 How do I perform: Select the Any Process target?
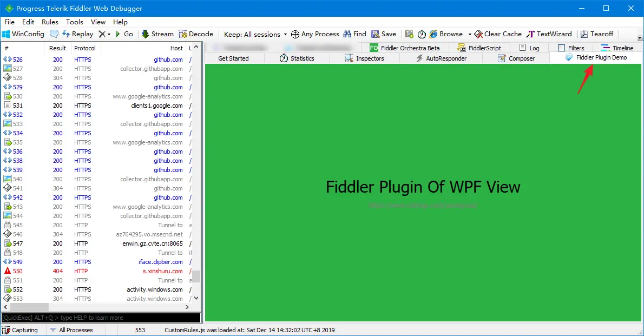point(315,34)
